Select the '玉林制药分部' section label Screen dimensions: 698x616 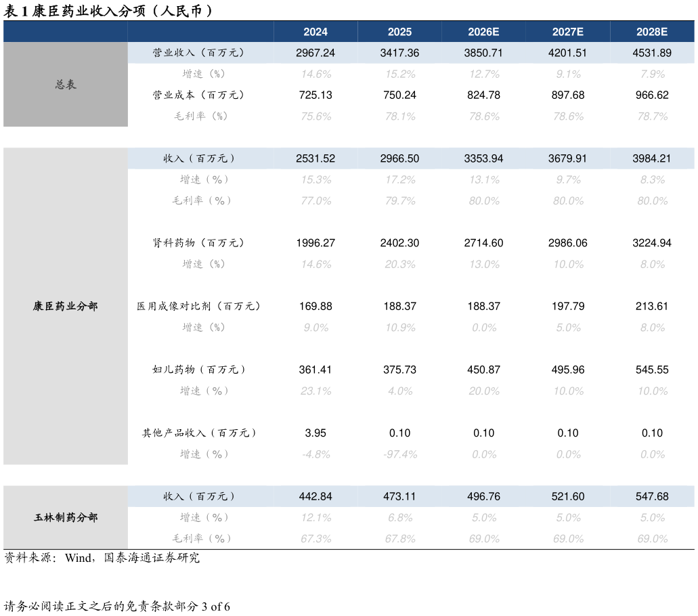coord(66,518)
